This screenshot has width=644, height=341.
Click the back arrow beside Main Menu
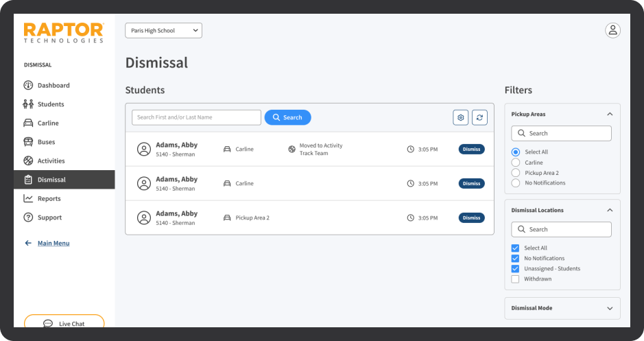28,243
